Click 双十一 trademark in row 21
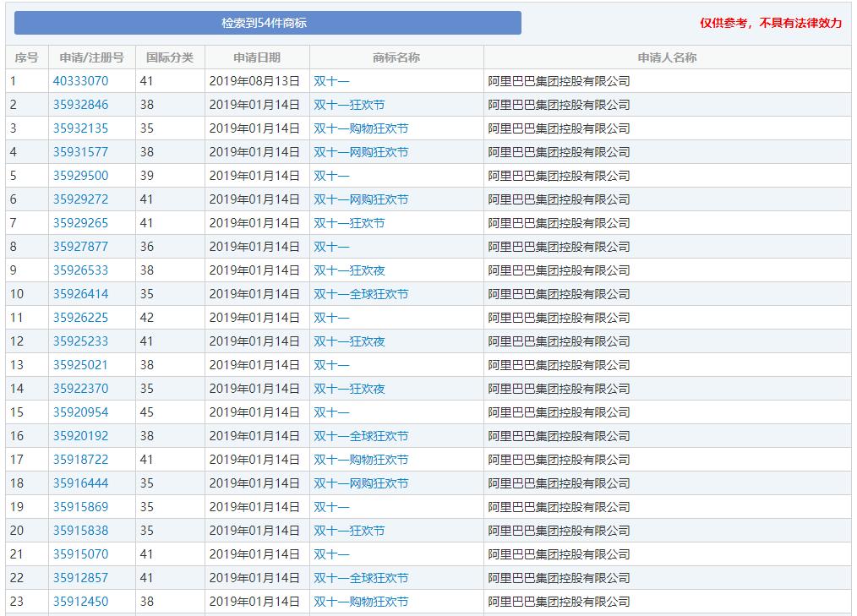857x616 pixels. [331, 554]
